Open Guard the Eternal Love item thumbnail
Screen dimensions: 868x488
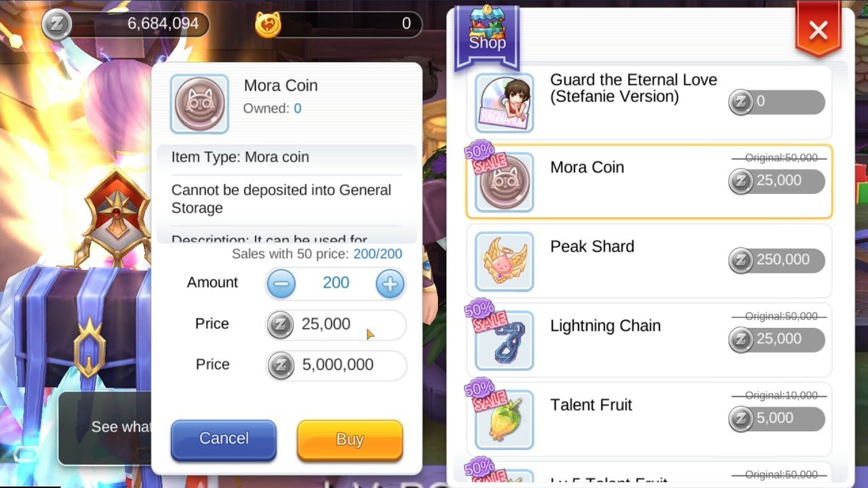coord(505,103)
